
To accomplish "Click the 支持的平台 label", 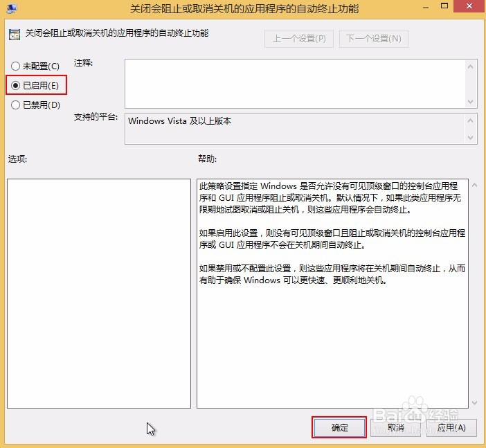I will coord(96,117).
